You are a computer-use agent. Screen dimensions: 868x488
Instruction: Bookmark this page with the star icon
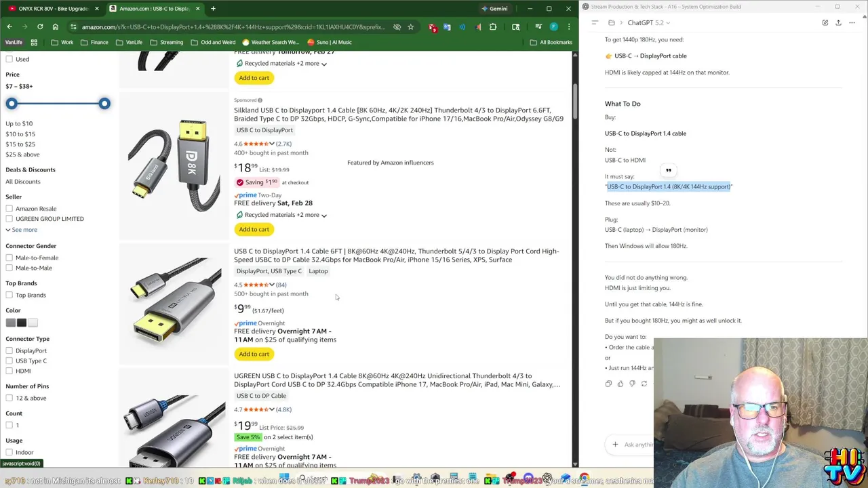point(410,27)
